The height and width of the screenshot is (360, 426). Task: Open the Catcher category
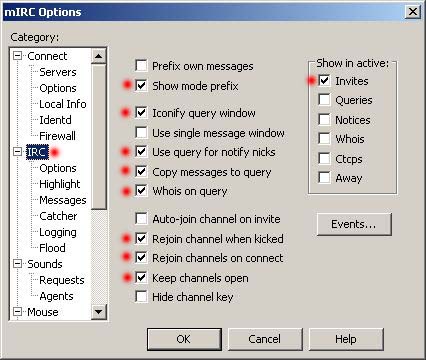pos(58,216)
